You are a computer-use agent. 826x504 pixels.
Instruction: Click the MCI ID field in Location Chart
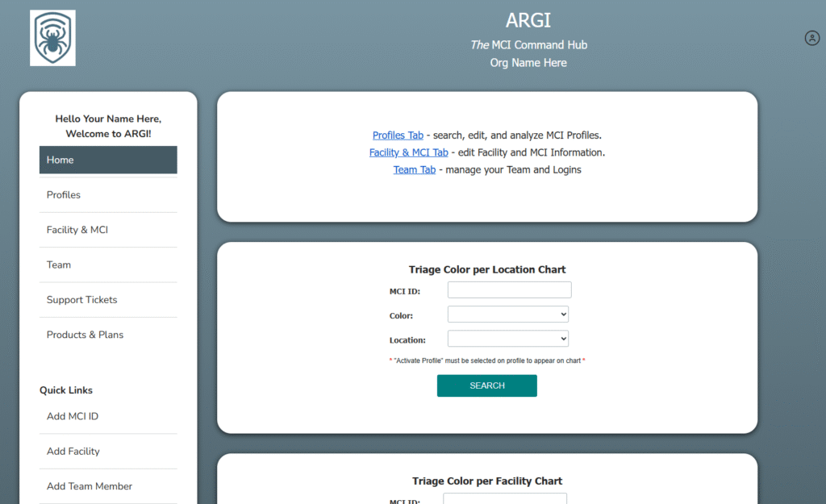[509, 290]
